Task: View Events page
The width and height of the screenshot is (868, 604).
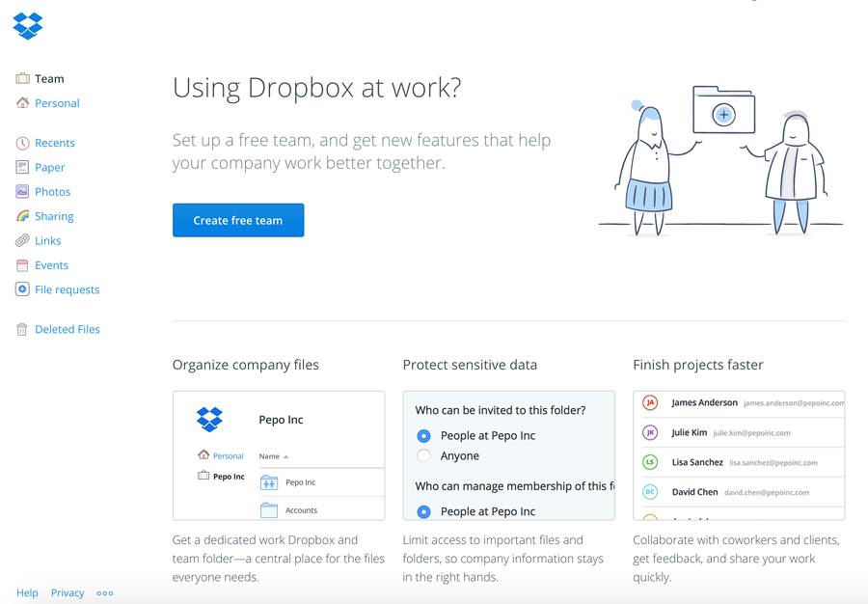Action: point(51,265)
